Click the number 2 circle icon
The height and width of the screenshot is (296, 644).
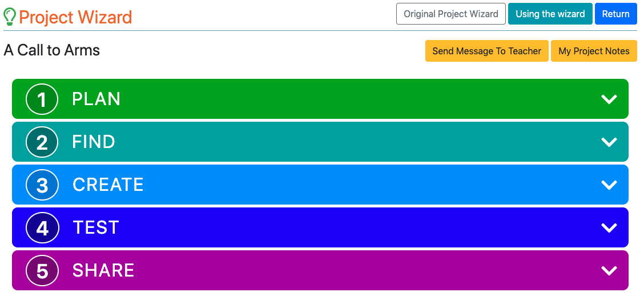pyautogui.click(x=42, y=142)
